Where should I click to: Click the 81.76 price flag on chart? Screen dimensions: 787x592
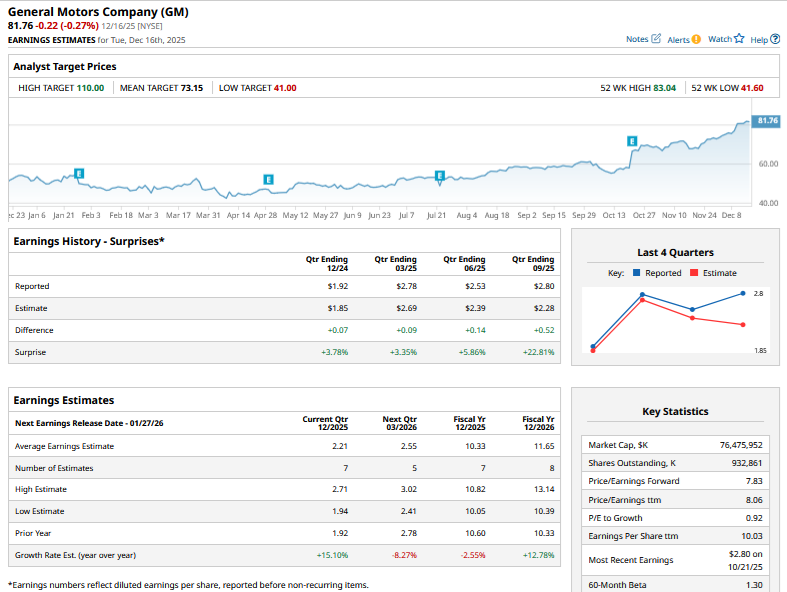[x=765, y=120]
